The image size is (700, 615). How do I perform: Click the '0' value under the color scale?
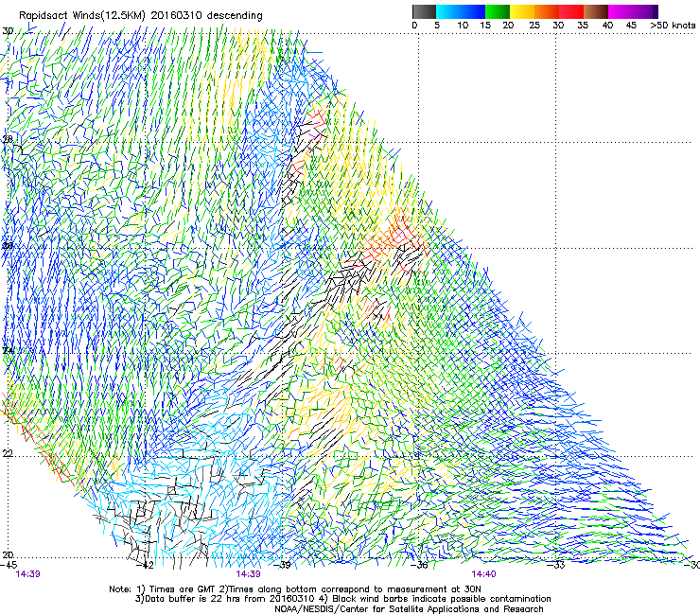click(x=414, y=26)
